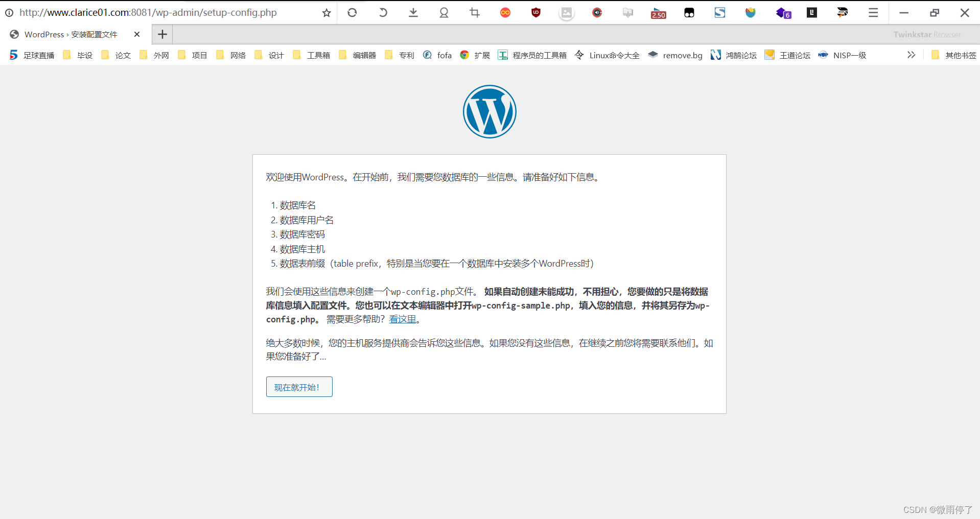Click the colorful bird extension icon

751,13
